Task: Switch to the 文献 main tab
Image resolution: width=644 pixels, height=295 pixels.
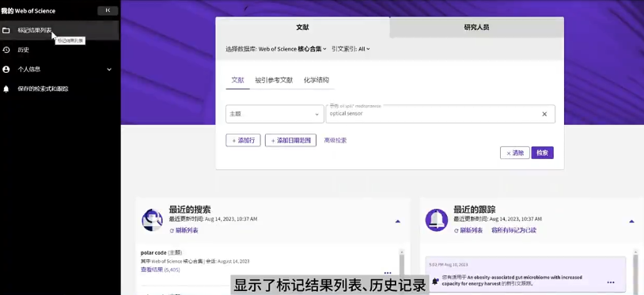Action: point(302,28)
